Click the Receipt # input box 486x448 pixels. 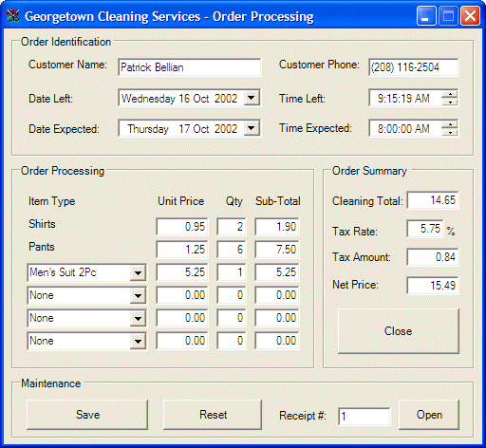364,417
